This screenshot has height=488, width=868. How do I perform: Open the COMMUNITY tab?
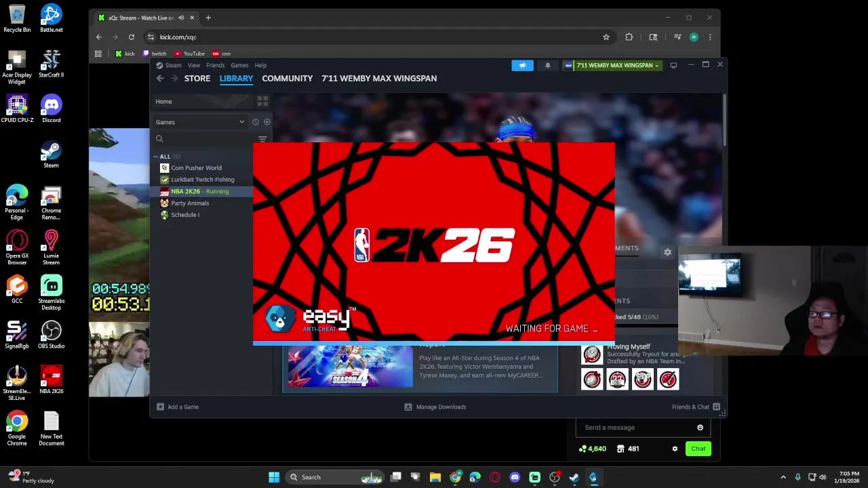click(x=288, y=79)
